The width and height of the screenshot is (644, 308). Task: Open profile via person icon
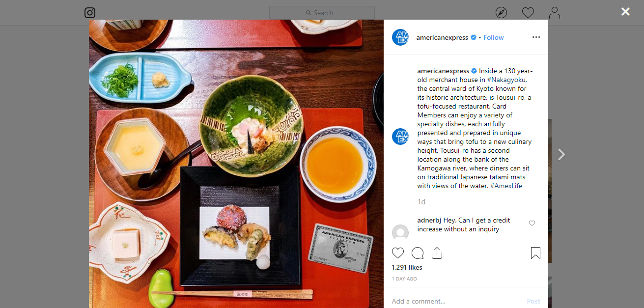point(555,13)
